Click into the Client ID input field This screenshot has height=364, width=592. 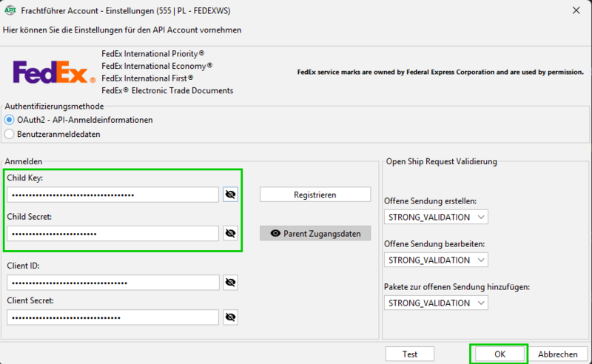click(113, 283)
